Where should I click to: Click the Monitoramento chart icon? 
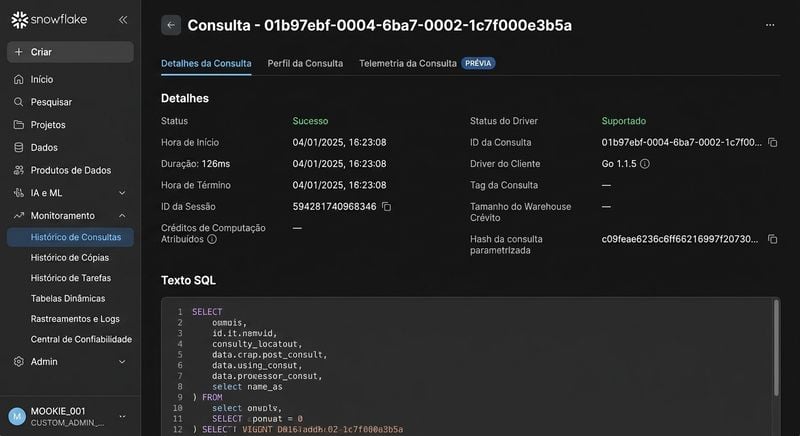coord(19,216)
